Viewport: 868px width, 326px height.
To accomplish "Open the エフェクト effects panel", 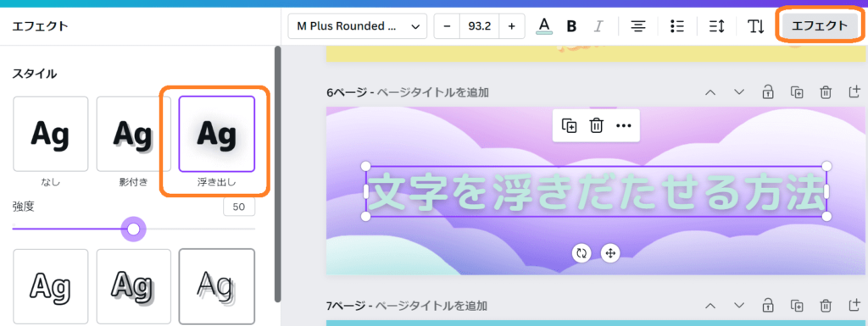I will [x=820, y=25].
